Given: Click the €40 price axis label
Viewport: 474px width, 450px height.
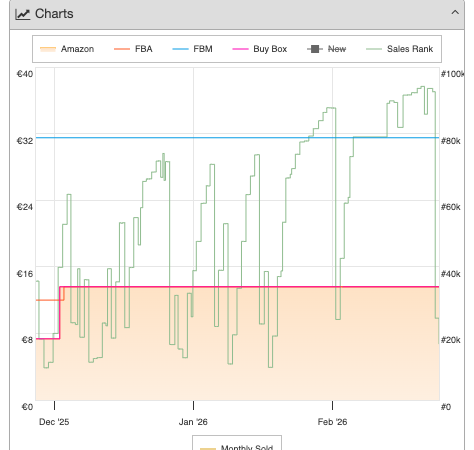Looking at the screenshot, I should click(x=25, y=74).
